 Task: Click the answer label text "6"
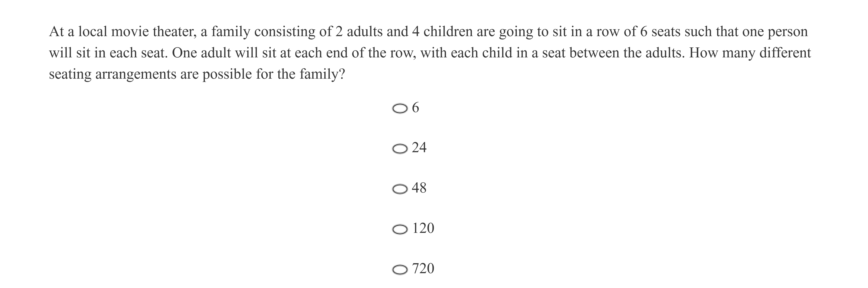pos(416,108)
